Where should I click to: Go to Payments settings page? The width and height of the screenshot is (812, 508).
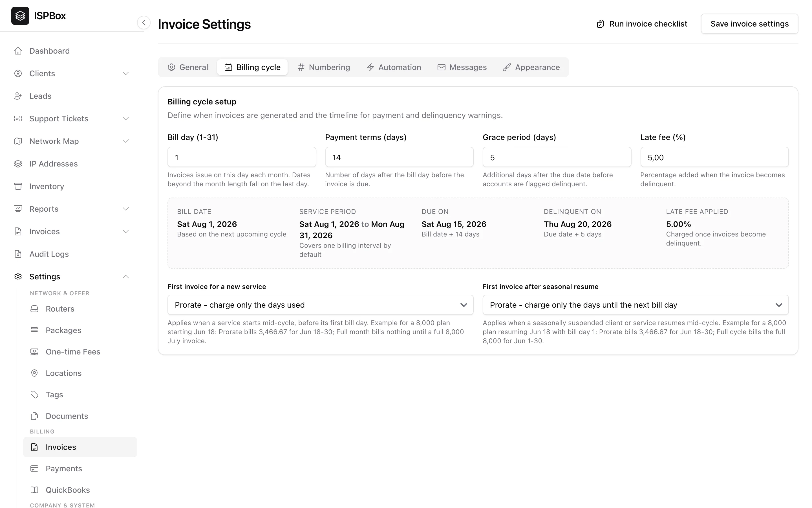click(80, 468)
